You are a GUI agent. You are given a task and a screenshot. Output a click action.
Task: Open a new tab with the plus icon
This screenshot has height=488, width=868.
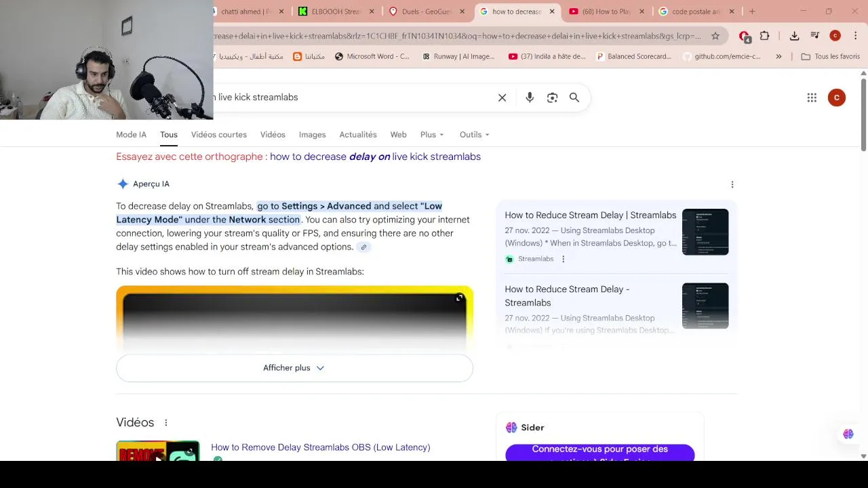click(x=752, y=12)
